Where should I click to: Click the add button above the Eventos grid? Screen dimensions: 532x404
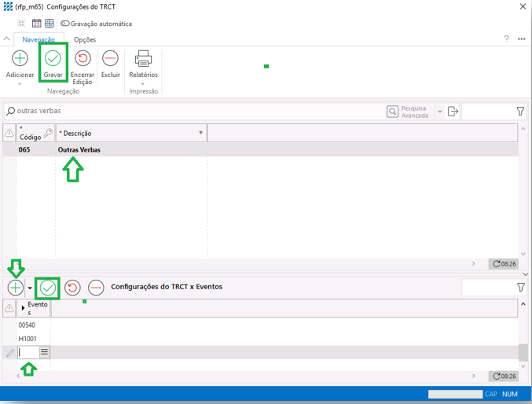point(15,288)
